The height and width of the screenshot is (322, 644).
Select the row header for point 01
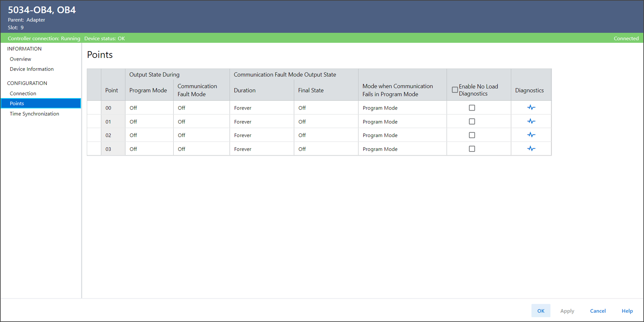[x=94, y=122]
